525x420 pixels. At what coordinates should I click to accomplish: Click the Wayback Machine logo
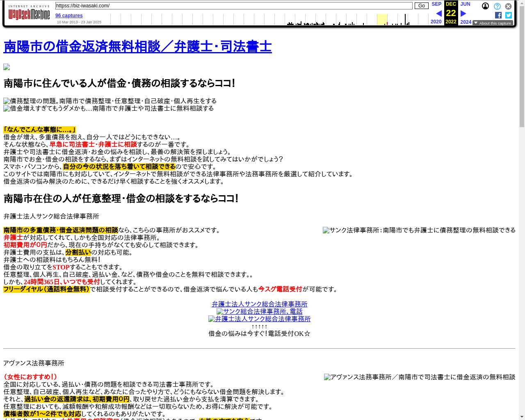29,14
